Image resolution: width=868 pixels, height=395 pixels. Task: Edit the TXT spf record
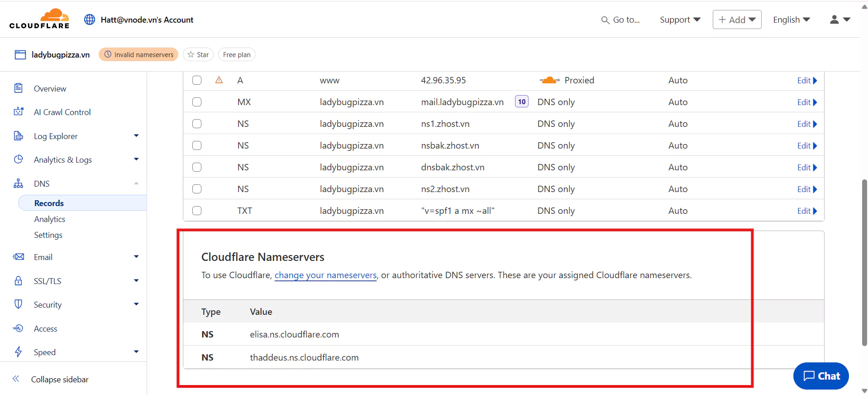point(807,211)
